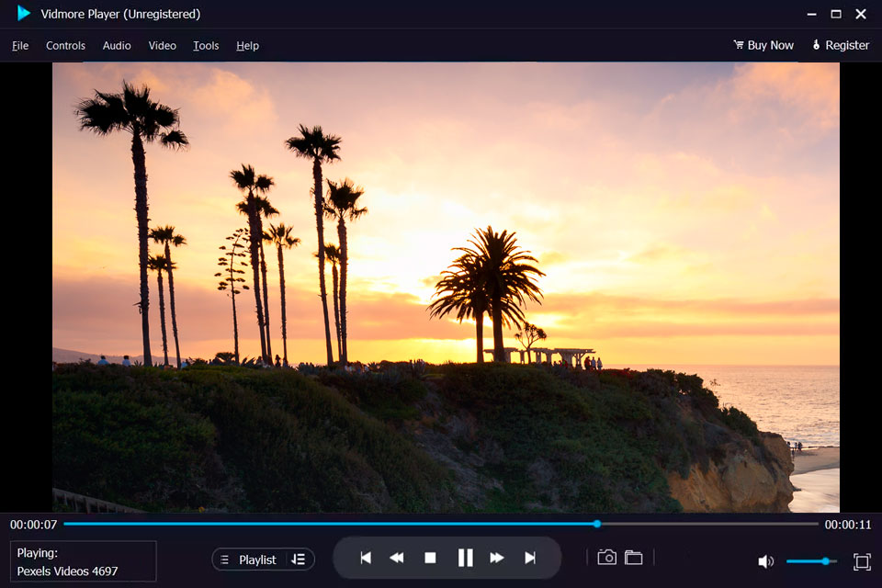Skip to the previous track
This screenshot has width=882, height=588.
366,558
